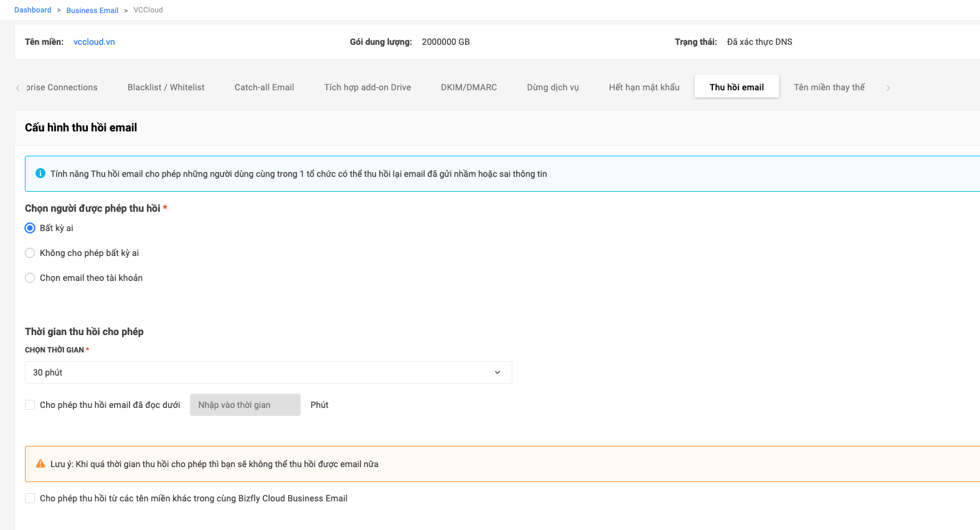980x530 pixels.
Task: Select Không cho phép bất kỳ ai
Action: tap(30, 253)
